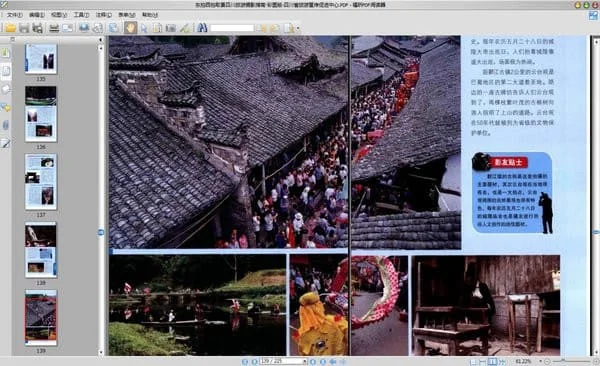The height and width of the screenshot is (366, 600).
Task: Click the find next icon beside search box
Action: coord(275,28)
